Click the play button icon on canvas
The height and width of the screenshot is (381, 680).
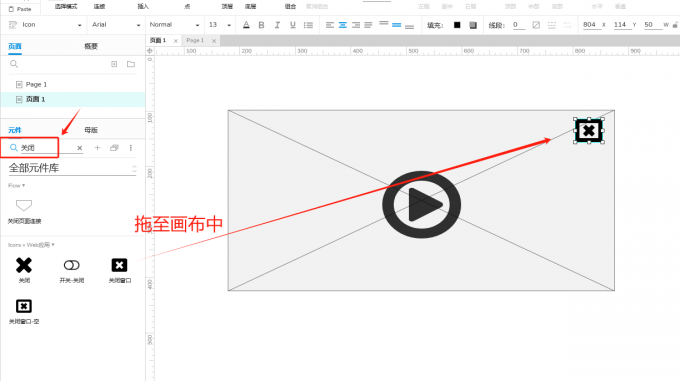click(422, 205)
